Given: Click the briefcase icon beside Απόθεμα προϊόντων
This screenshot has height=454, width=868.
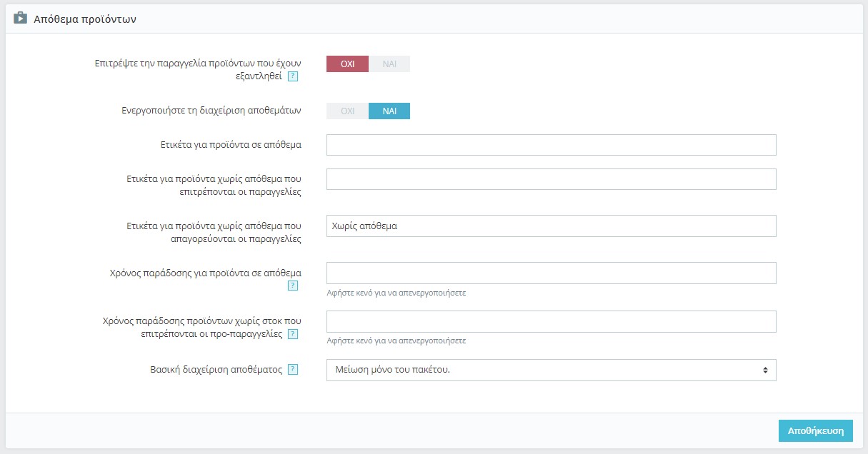Looking at the screenshot, I should (x=20, y=19).
